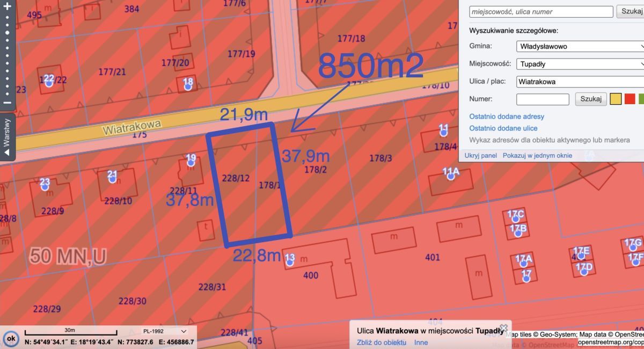644x349 pixels.
Task: Click the empty Numer input field
Action: pyautogui.click(x=543, y=99)
